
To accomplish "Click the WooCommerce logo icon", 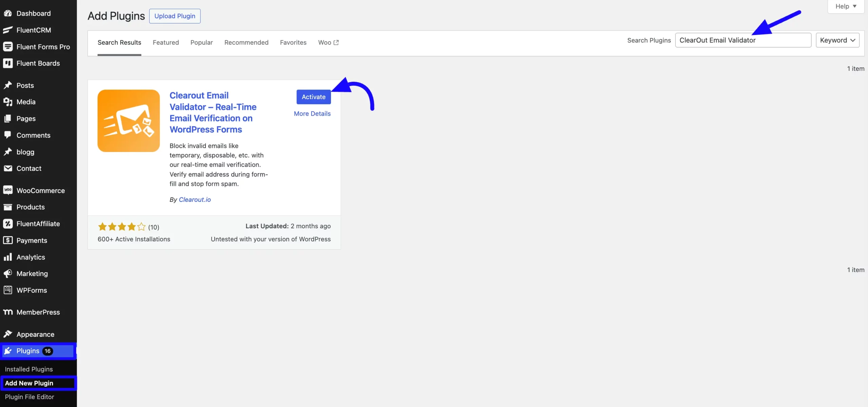I will point(8,190).
